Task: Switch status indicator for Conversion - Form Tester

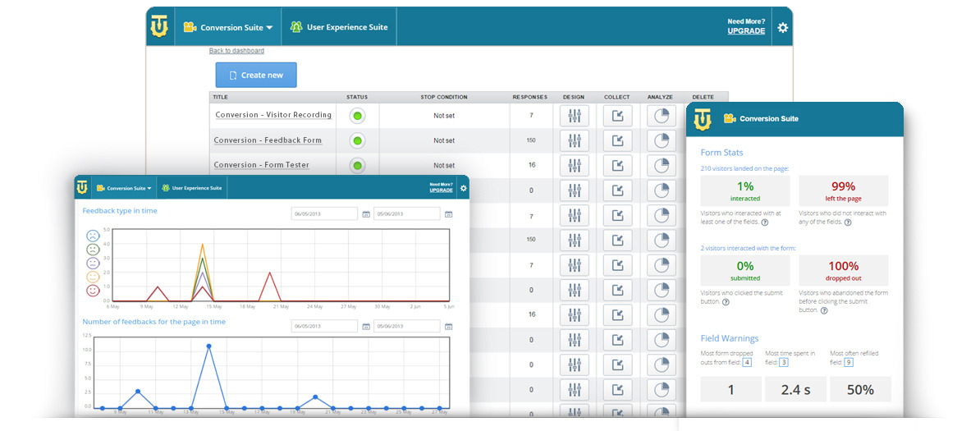Action: (x=357, y=165)
